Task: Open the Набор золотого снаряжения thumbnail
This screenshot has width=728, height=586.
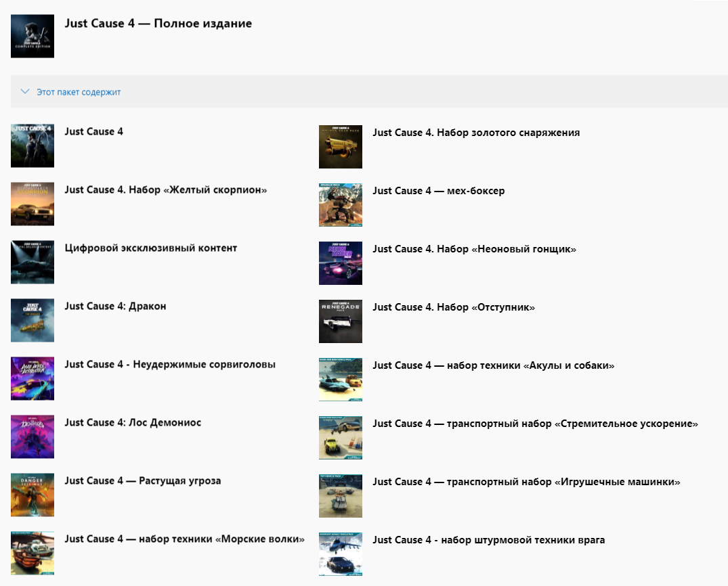Action: [x=341, y=147]
